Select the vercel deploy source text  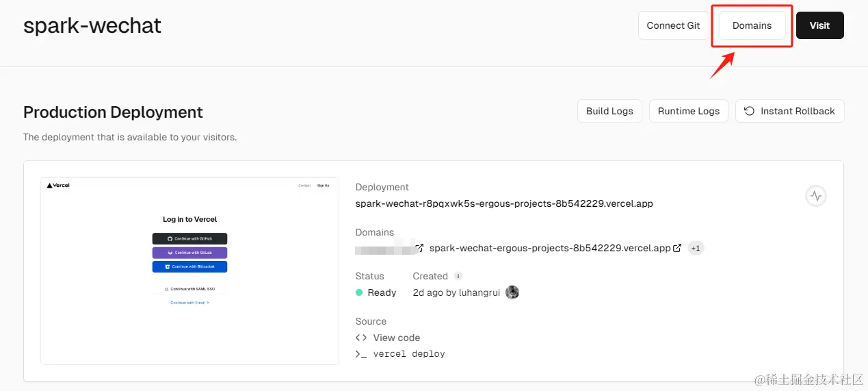409,354
